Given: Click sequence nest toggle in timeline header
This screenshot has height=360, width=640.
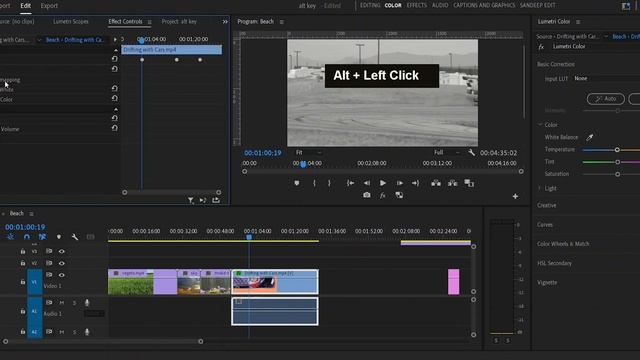Looking at the screenshot, I should coord(10,237).
